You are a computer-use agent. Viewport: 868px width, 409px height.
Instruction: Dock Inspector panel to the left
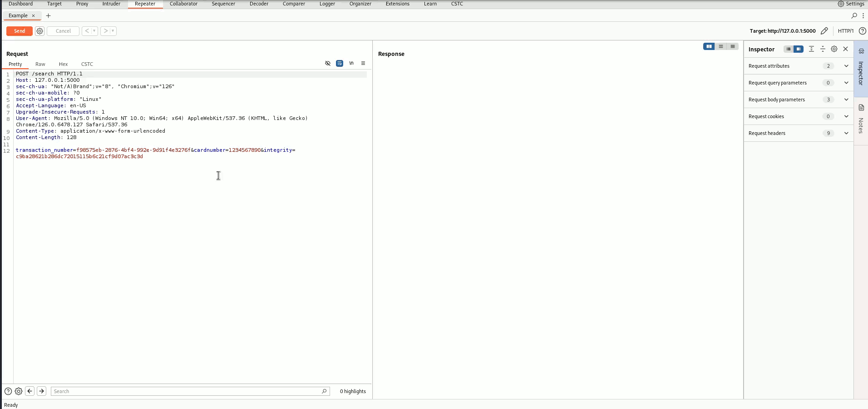[789, 49]
